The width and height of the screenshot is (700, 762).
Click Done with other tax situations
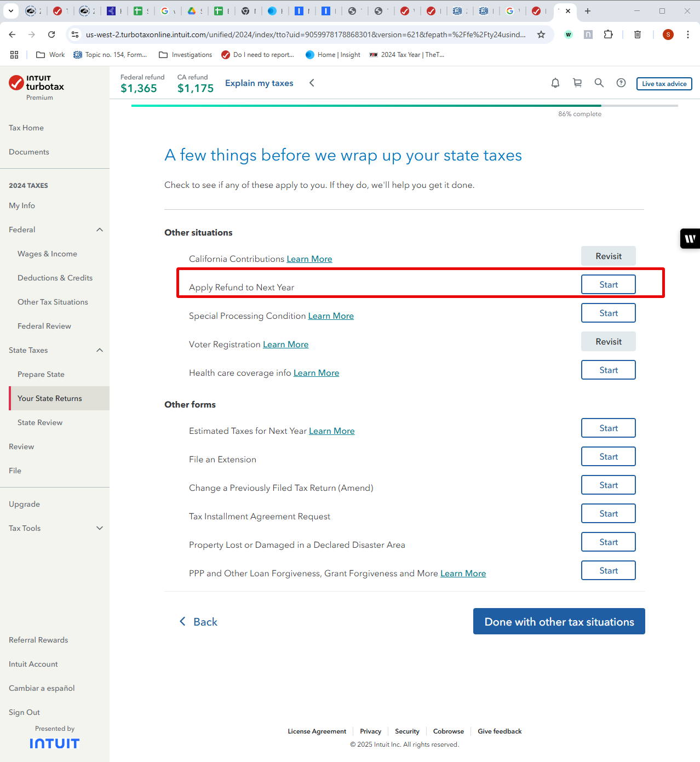(x=559, y=621)
